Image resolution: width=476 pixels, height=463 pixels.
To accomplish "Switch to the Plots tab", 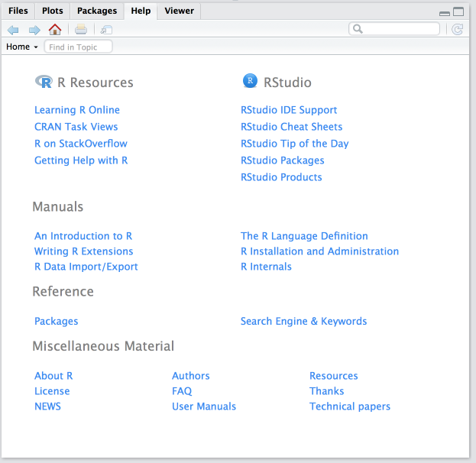I will point(52,11).
